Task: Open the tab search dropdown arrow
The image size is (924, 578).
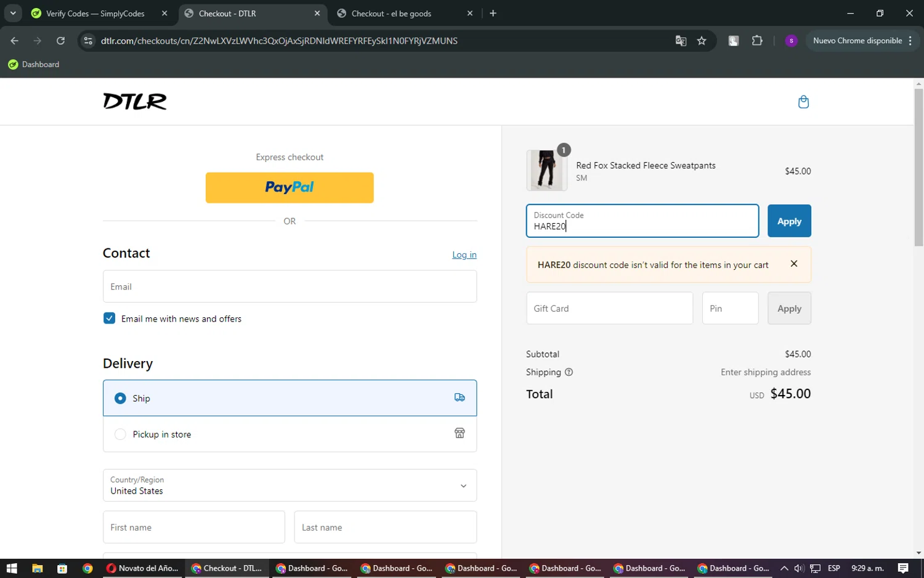Action: (13, 13)
